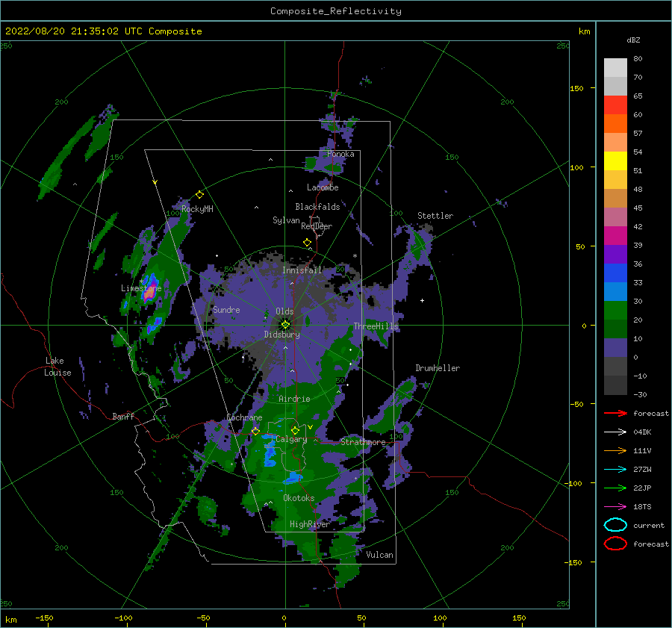This screenshot has height=628, width=672.
Task: Click the cyan current ellipse icon
Action: (615, 525)
